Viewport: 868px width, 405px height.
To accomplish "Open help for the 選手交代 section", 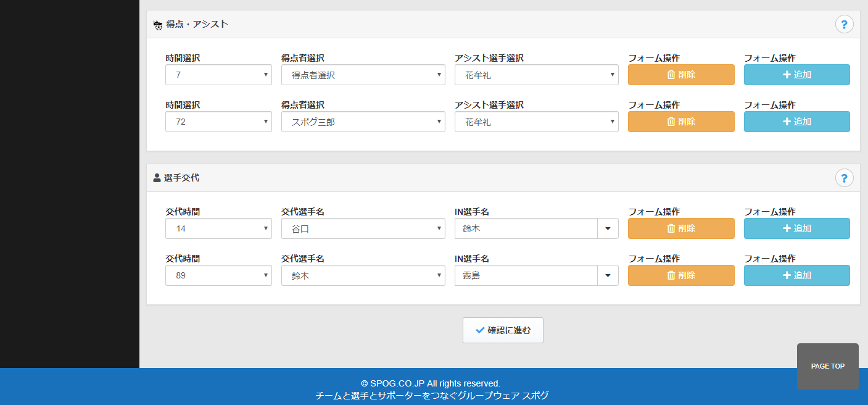I will 844,178.
